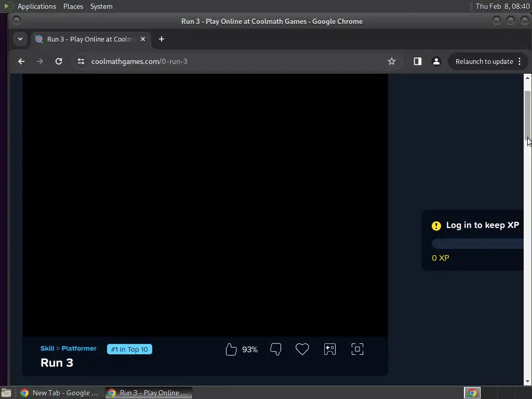Open the Platformer category link
This screenshot has width=532, height=399.
[79, 349]
